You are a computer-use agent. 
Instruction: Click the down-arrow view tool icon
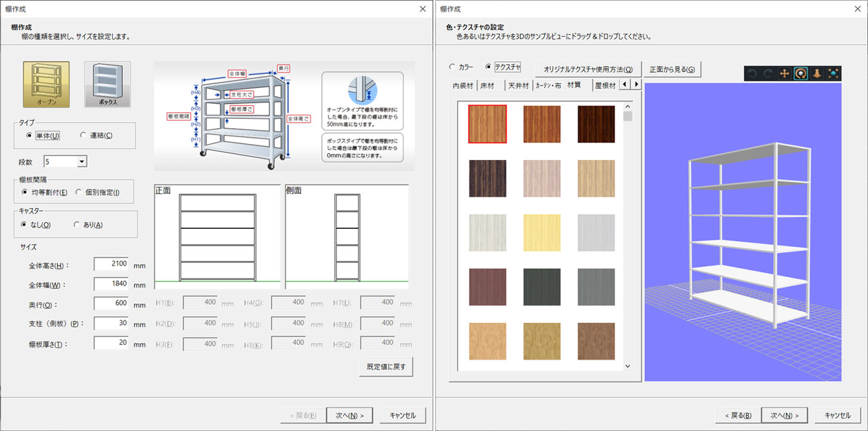[817, 73]
